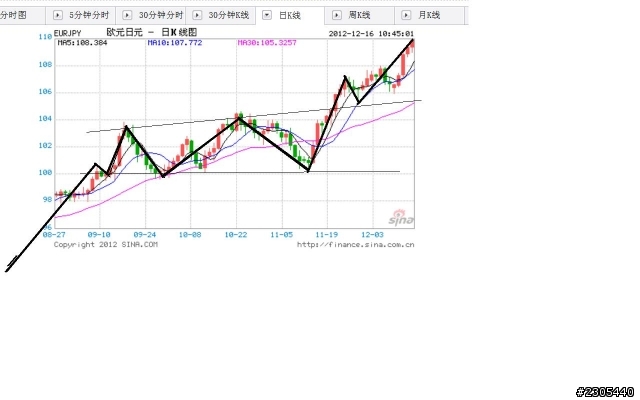This screenshot has height=400, width=640.
Task: Click the 11-05 date axis label
Action: click(x=282, y=235)
